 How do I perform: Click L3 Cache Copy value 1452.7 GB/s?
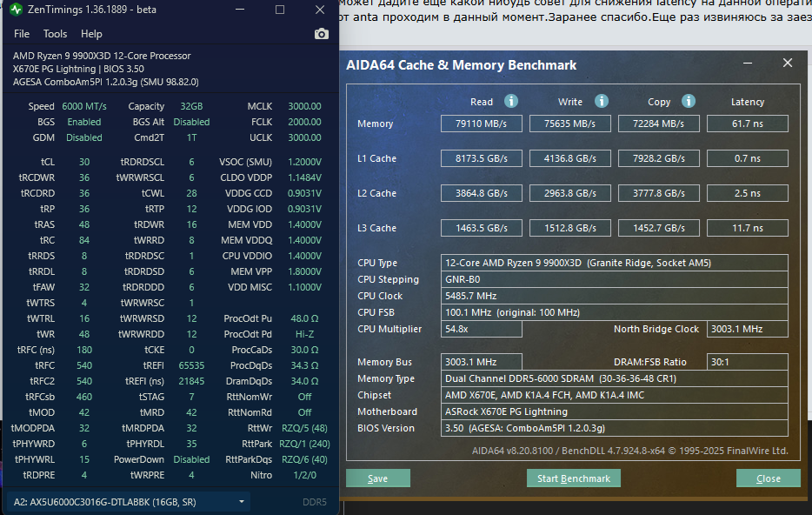point(658,227)
